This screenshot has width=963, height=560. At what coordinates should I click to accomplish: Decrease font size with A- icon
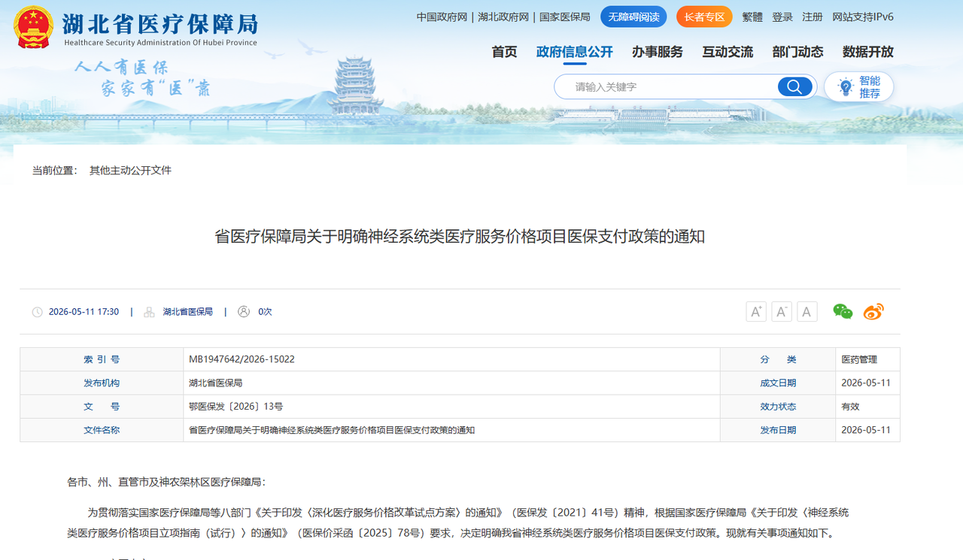coord(782,311)
